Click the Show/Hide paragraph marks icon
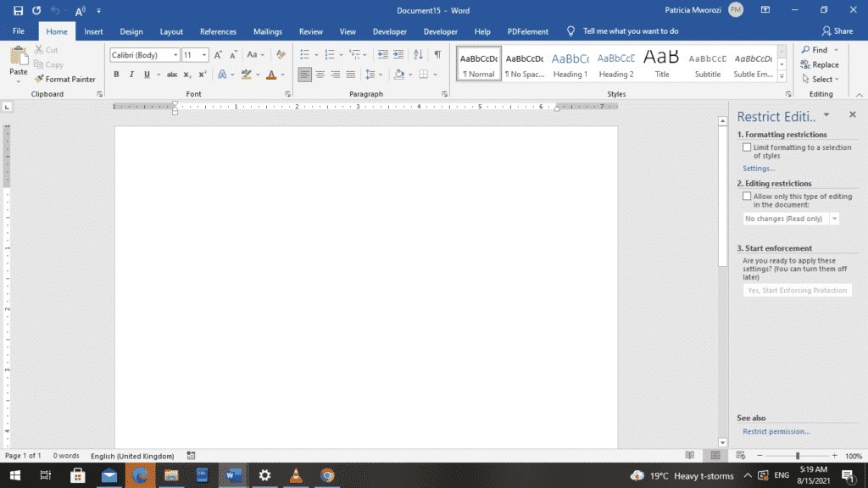868x488 pixels. pos(437,55)
